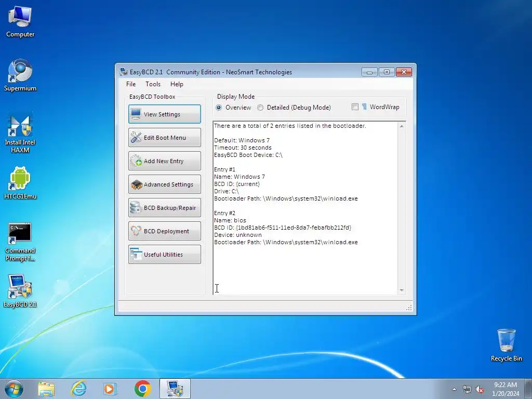Launch Chrome from the taskbar
The height and width of the screenshot is (399, 532).
click(142, 389)
